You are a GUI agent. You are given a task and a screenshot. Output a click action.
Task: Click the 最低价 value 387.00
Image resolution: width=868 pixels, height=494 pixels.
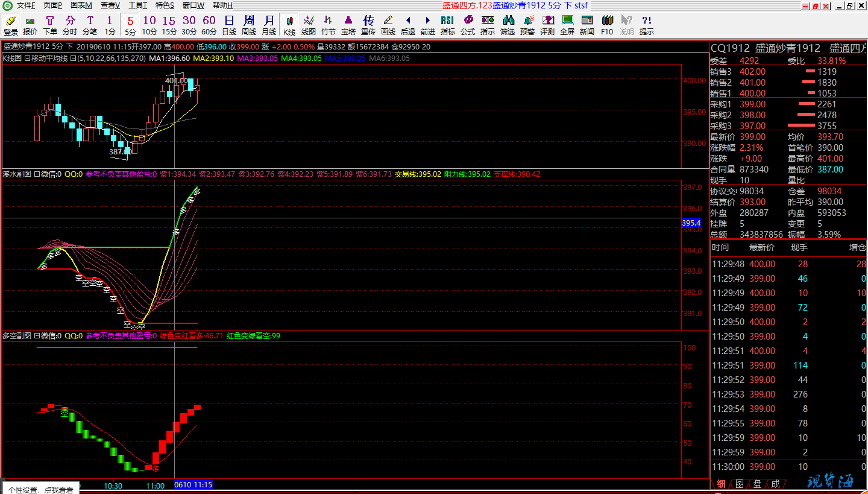tap(830, 169)
